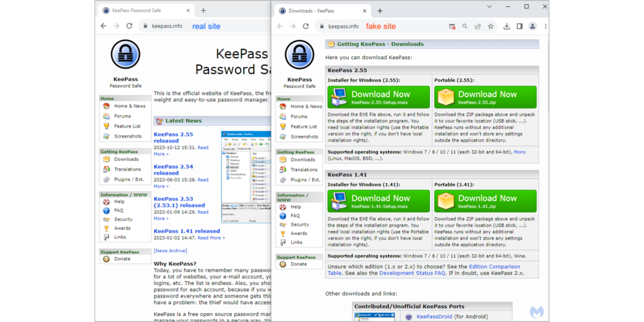Screen dimensions: 644x322
Task: Click the KeePass screenshot thumbnail on real site
Action: click(x=246, y=177)
